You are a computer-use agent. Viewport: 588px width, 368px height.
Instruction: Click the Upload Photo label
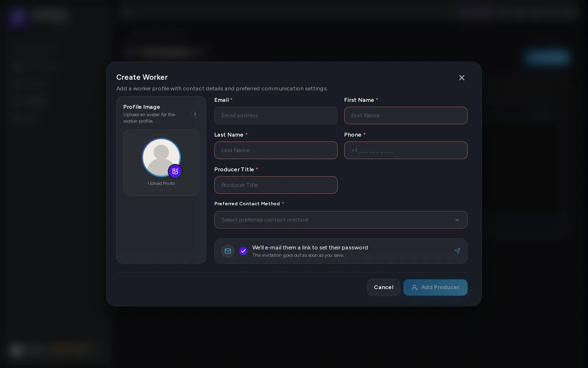click(161, 183)
